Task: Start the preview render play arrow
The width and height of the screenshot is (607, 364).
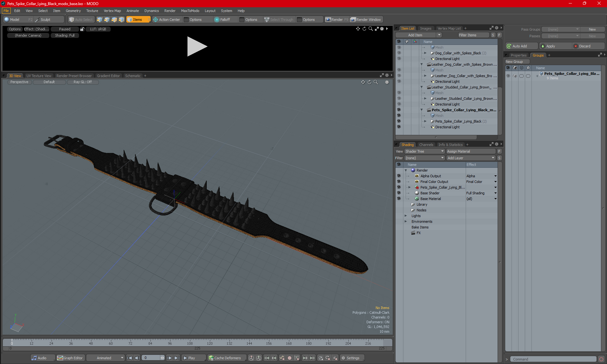Action: 197,46
